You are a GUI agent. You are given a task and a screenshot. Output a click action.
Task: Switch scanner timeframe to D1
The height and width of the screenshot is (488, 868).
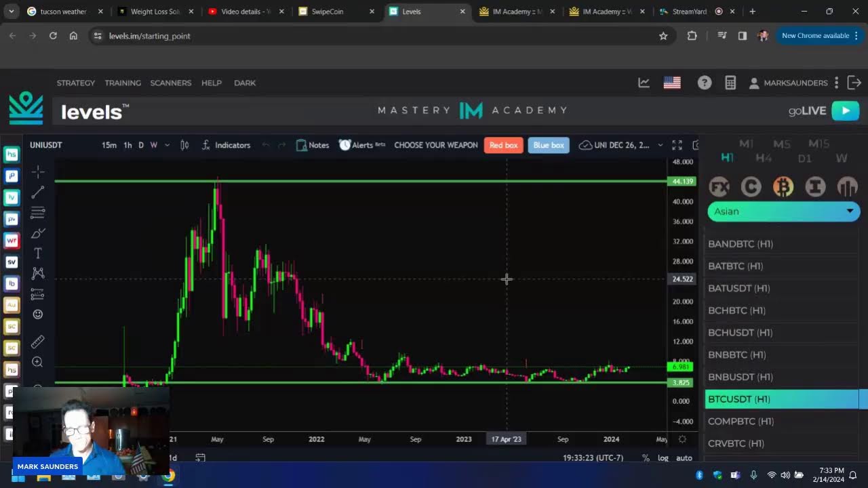click(x=804, y=158)
